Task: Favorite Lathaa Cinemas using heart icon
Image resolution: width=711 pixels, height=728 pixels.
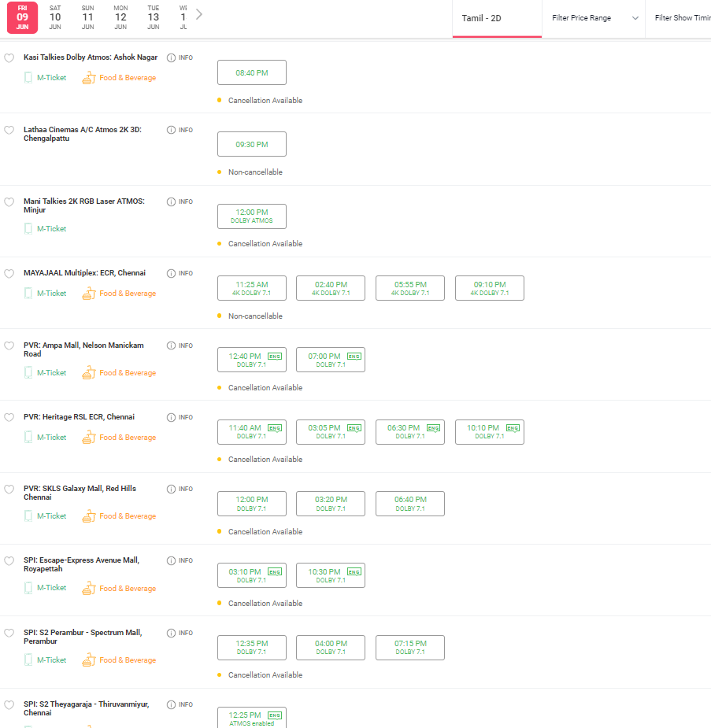Action: click(9, 130)
